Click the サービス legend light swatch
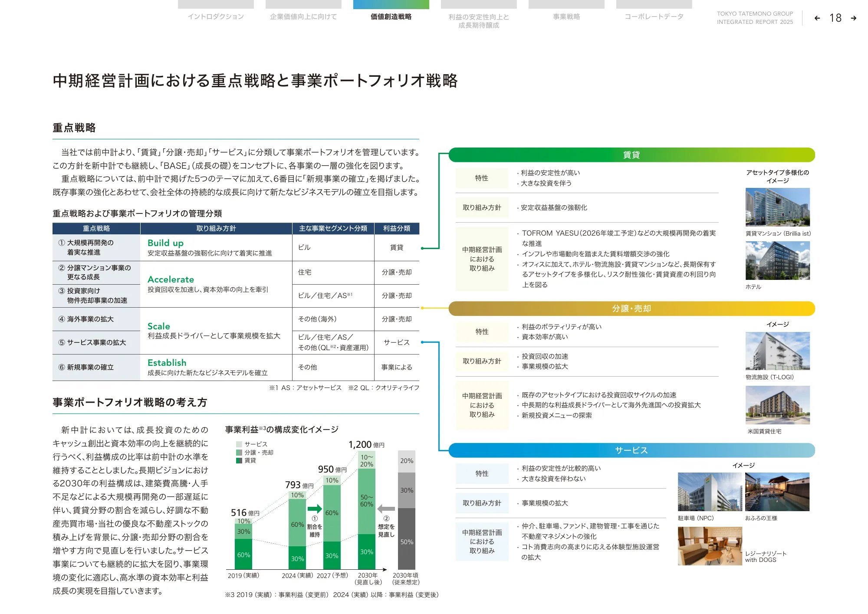Image resolution: width=868 pixels, height=614 pixels. [239, 444]
